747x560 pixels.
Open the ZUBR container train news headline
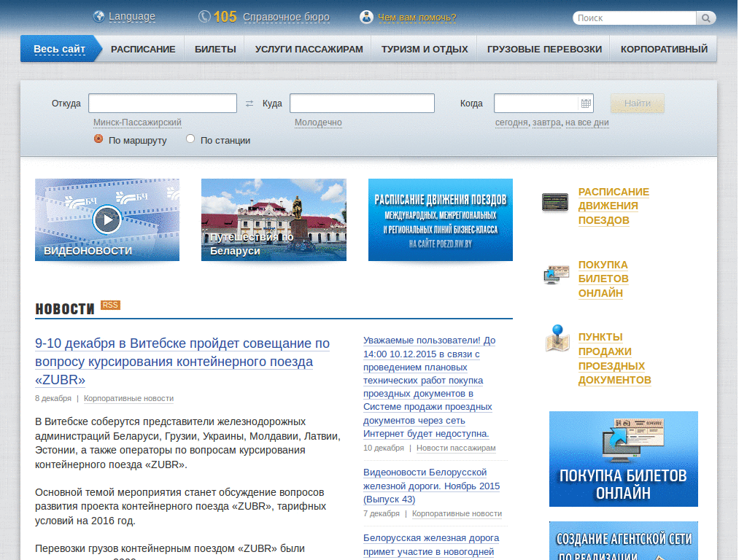(182, 362)
